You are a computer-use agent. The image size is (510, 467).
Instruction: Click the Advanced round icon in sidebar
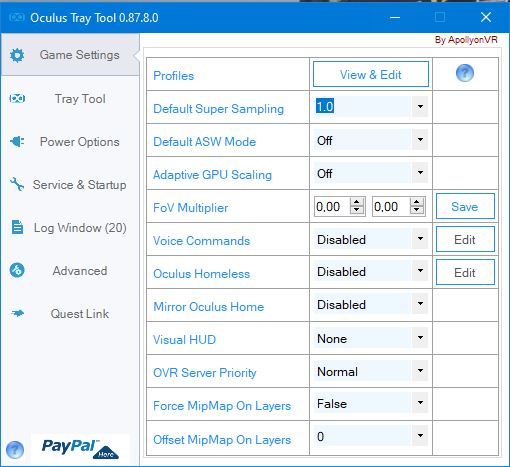(x=17, y=270)
